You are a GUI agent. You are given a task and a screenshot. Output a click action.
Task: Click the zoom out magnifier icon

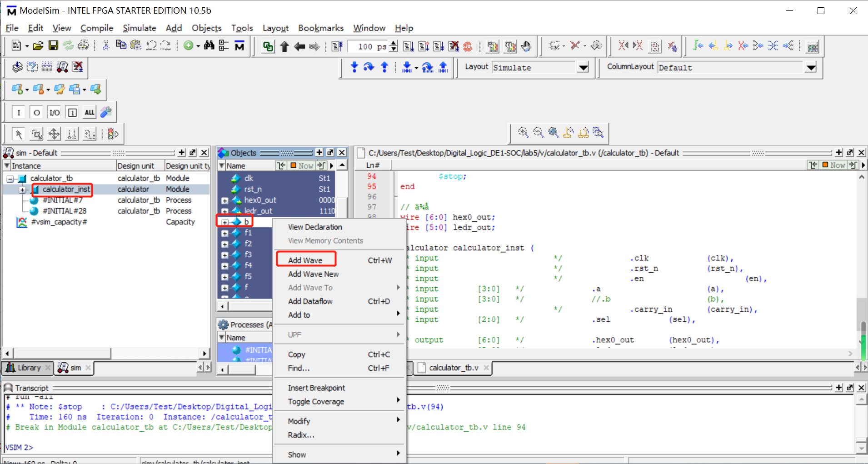538,132
